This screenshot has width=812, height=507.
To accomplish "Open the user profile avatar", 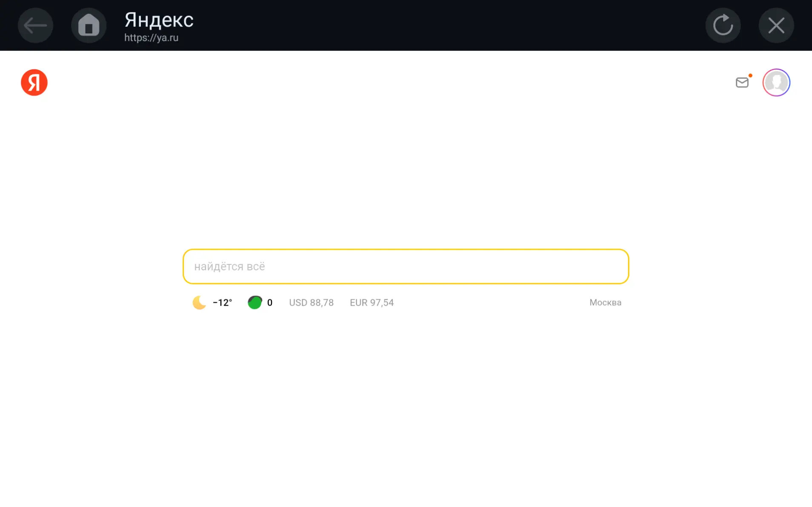I will point(776,83).
